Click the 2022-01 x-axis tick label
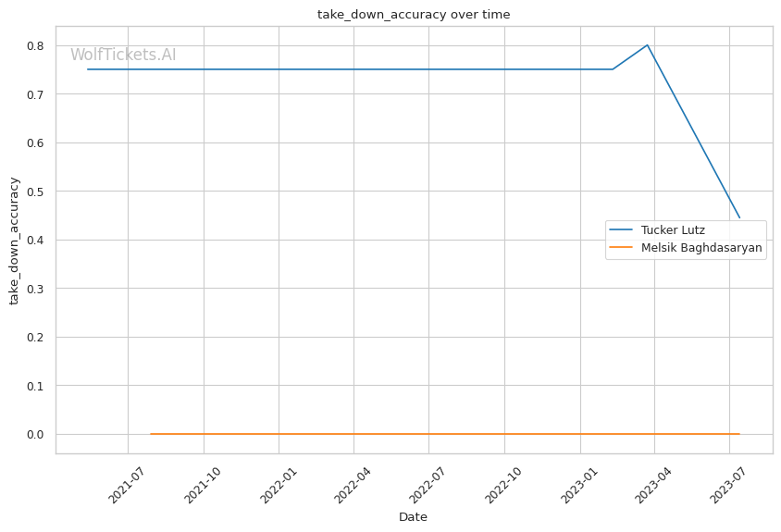 pos(278,486)
